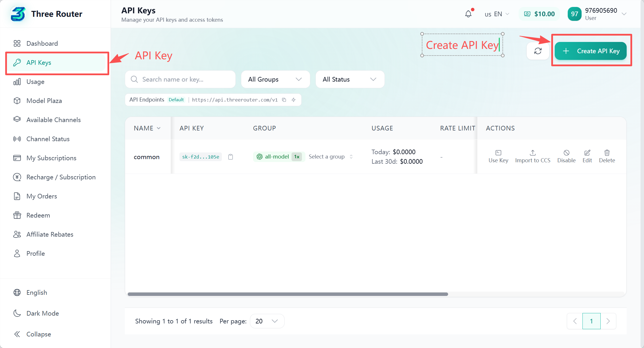
Task: Click the $10.00 balance indicator
Action: coord(539,14)
